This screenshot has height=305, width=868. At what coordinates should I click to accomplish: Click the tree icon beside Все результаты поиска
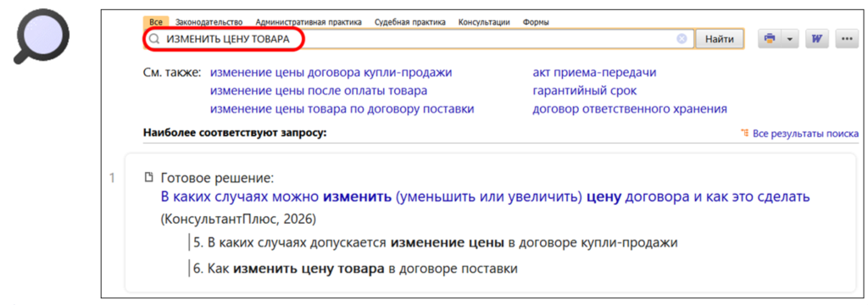coord(744,133)
